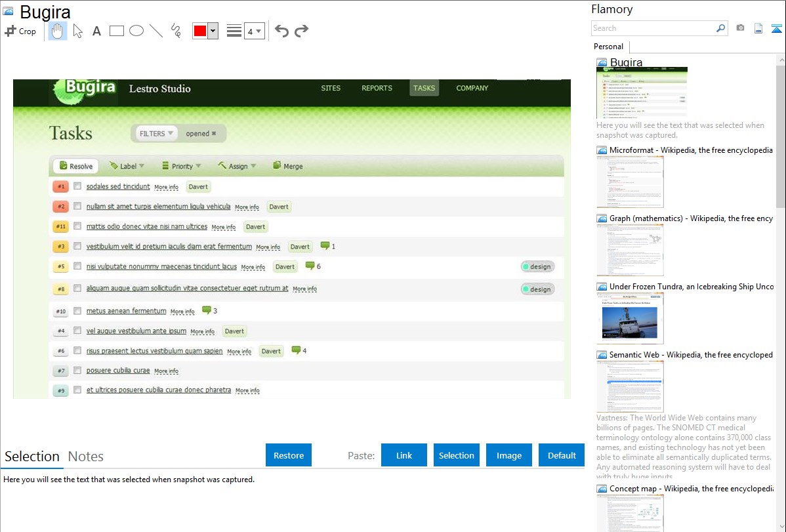Toggle the checkbox for task #6
The width and height of the screenshot is (786, 532).
point(77,350)
